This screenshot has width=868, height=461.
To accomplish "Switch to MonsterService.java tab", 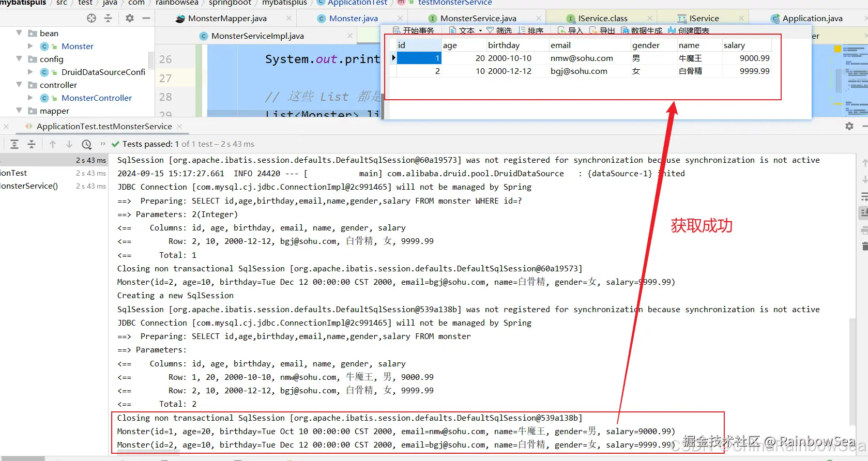I will click(x=478, y=19).
